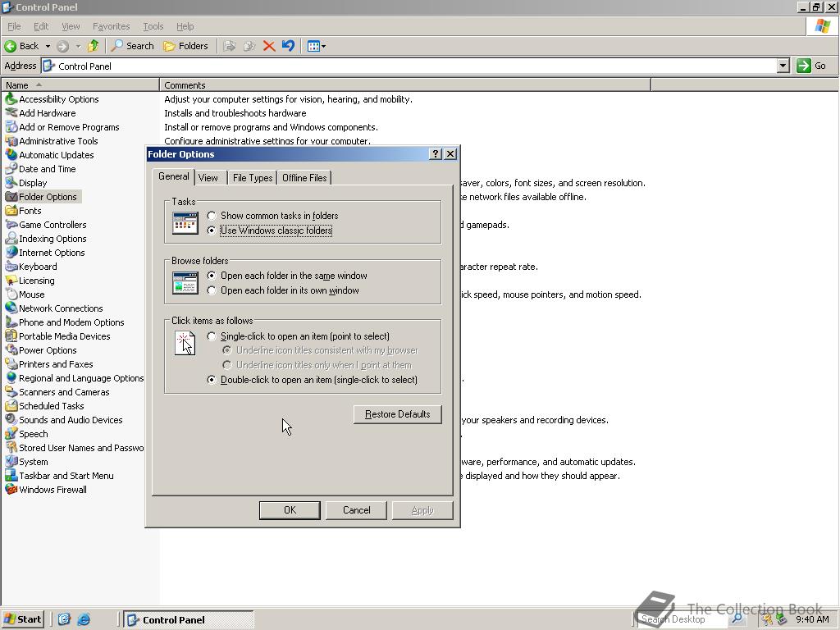Open Accessibility Options icon in Control Panel
The image size is (840, 630).
tap(11, 99)
